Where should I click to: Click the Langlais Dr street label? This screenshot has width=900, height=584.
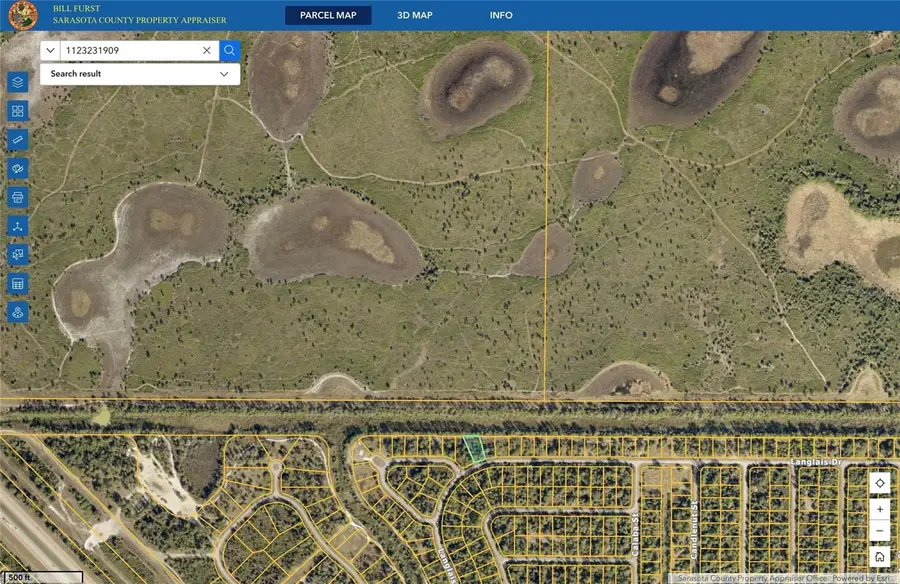coord(816,462)
